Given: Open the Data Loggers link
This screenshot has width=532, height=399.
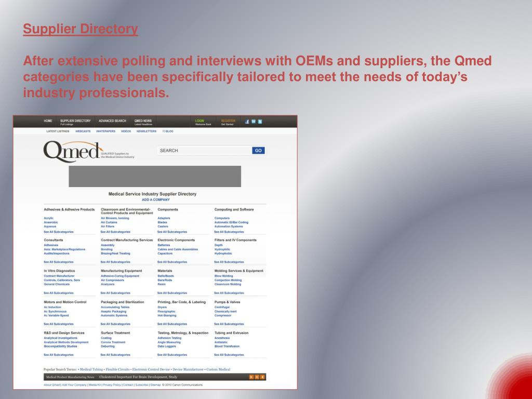Looking at the screenshot, I should [167, 347].
